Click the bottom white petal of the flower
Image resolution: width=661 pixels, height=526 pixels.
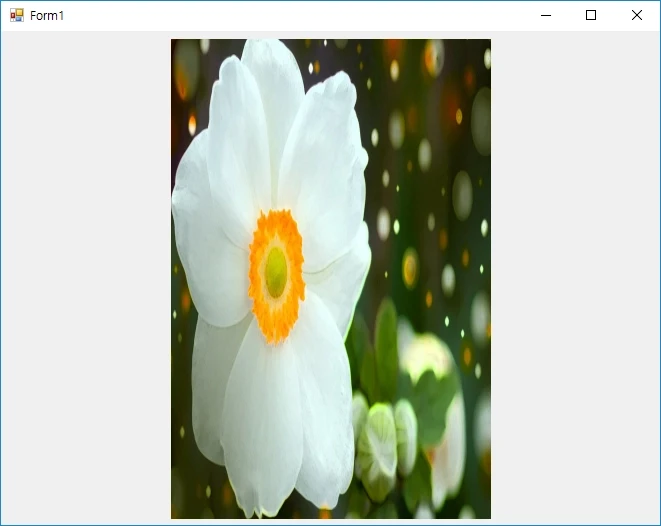pos(265,430)
